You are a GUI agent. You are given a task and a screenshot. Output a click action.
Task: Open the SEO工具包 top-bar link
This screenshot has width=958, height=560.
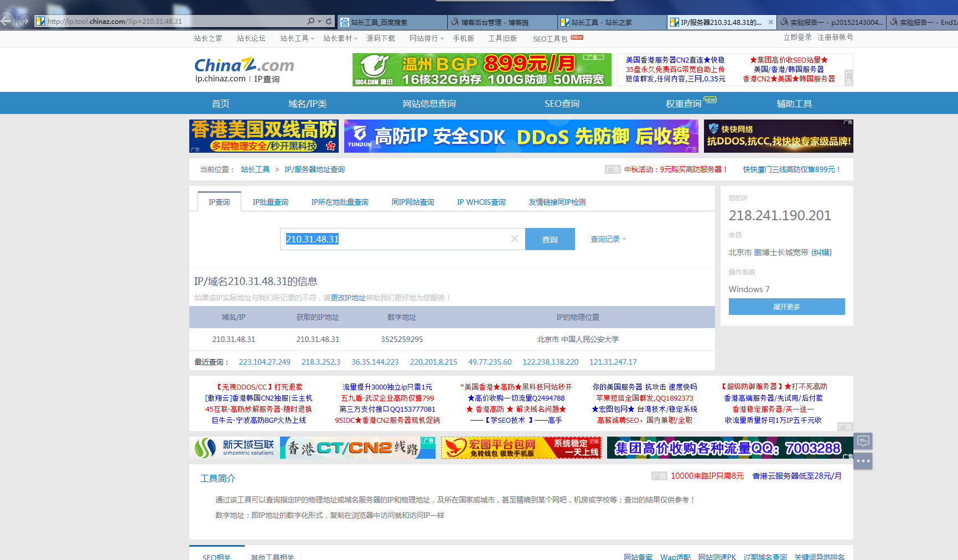point(550,39)
